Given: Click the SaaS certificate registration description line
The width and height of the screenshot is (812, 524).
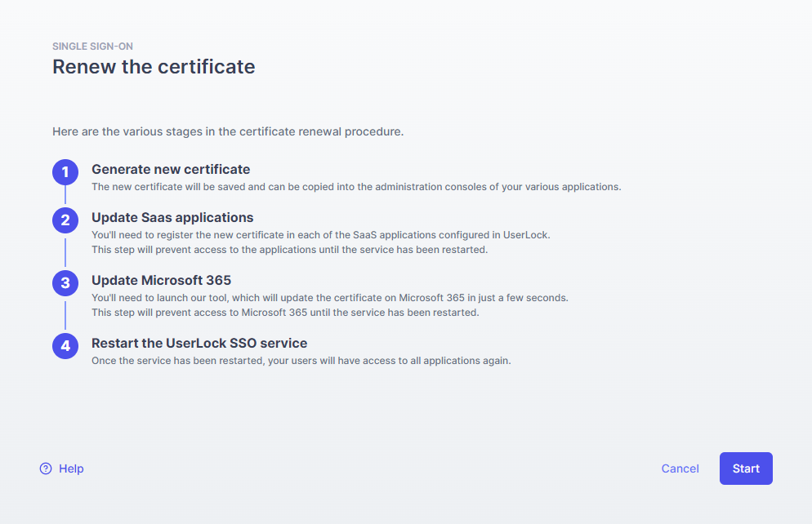Looking at the screenshot, I should 321,235.
